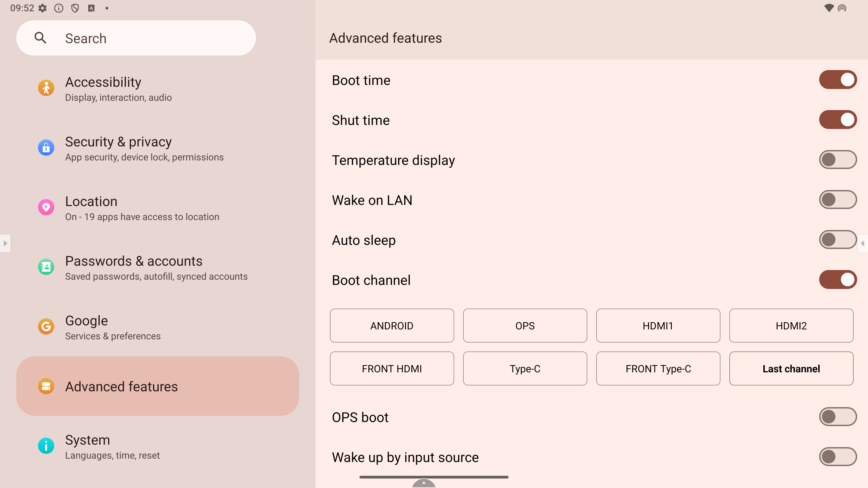This screenshot has width=868, height=488.
Task: Open Accessibility via its orange icon
Action: pos(46,88)
